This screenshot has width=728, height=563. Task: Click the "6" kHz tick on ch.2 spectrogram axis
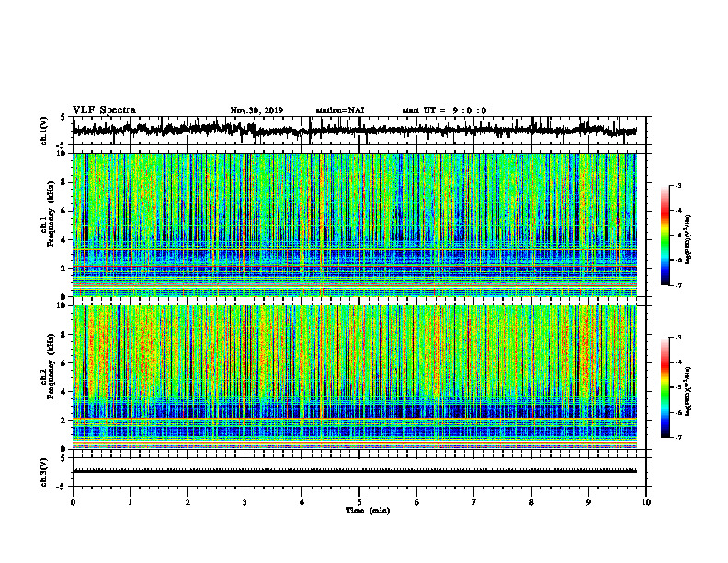pyautogui.click(x=63, y=363)
